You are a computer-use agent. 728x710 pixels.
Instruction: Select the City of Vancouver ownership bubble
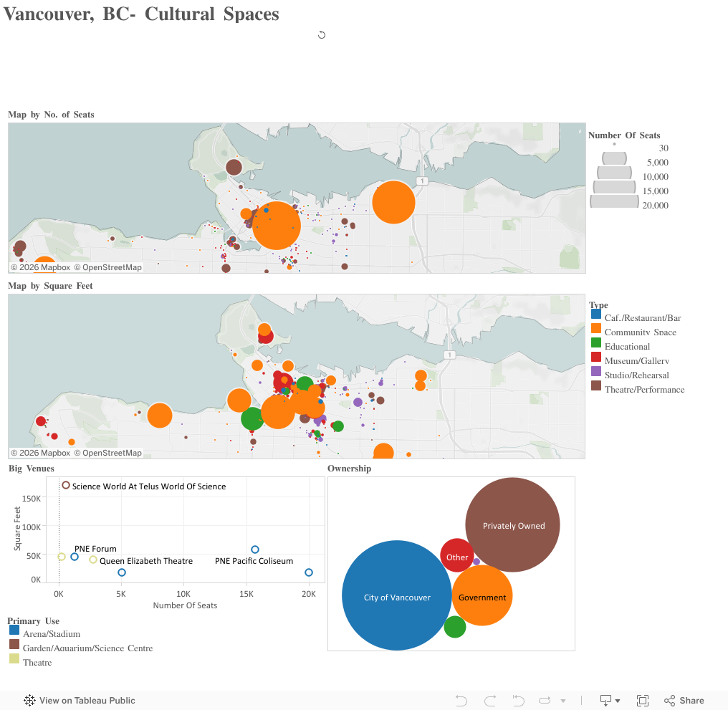(x=396, y=596)
